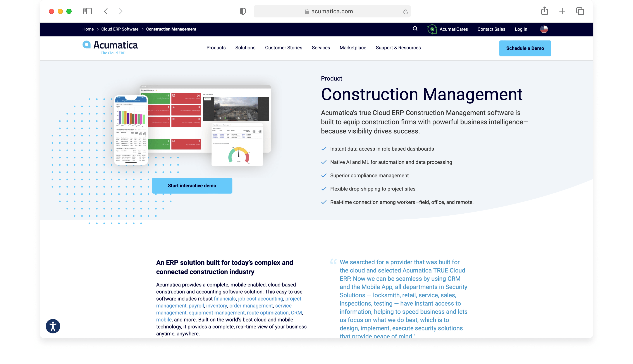Open the Customer Stories menu item
633x364 pixels.
point(283,48)
